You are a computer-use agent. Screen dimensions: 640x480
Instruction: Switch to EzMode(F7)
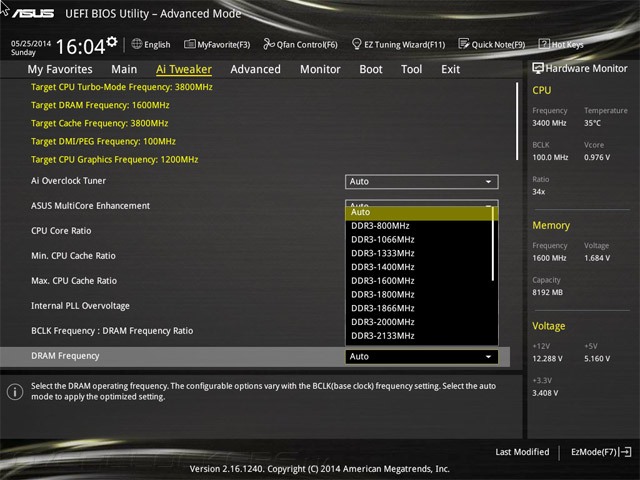601,452
